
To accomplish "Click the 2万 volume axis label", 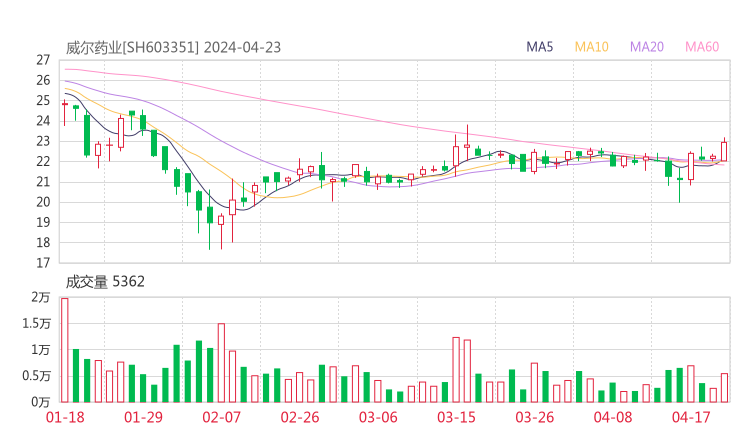I will point(41,297).
